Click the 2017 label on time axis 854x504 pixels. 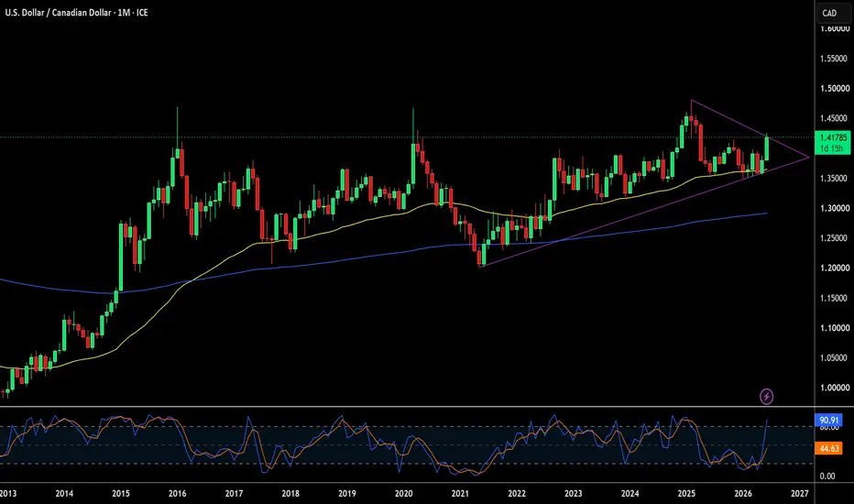point(235,494)
